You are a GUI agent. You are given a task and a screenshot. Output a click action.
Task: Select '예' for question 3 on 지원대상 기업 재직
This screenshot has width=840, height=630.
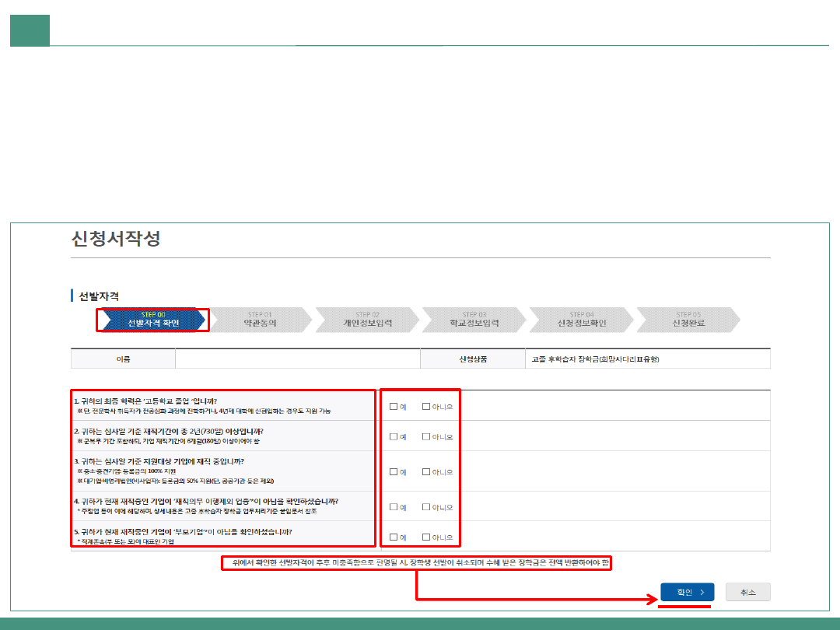[394, 471]
